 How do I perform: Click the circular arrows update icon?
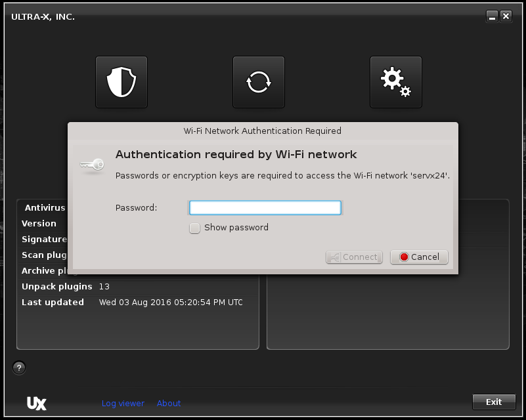[259, 82]
